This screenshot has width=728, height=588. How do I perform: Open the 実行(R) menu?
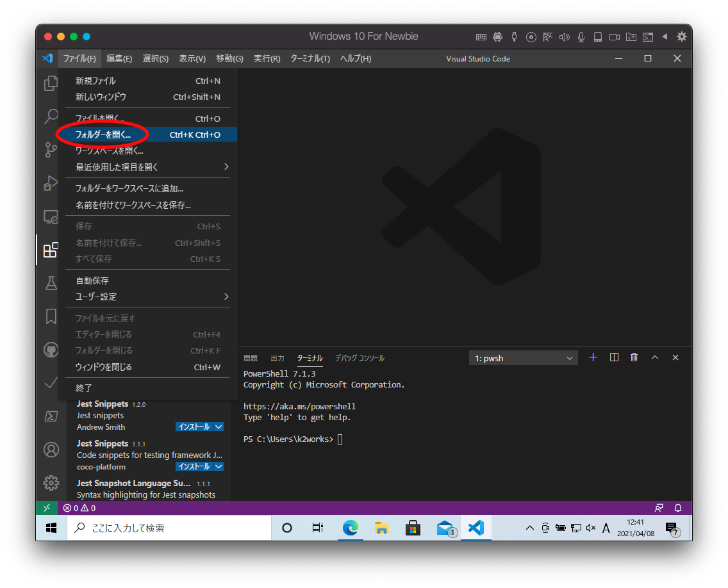(267, 58)
